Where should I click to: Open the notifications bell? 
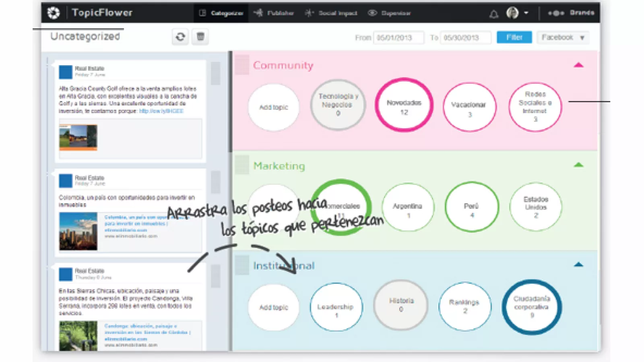(x=493, y=14)
